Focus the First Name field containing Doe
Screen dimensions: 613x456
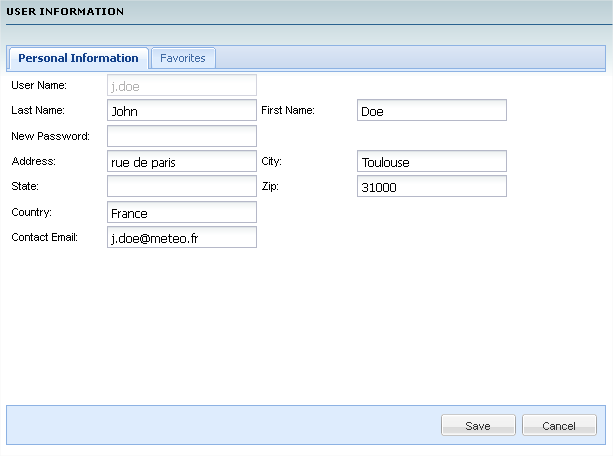[432, 110]
